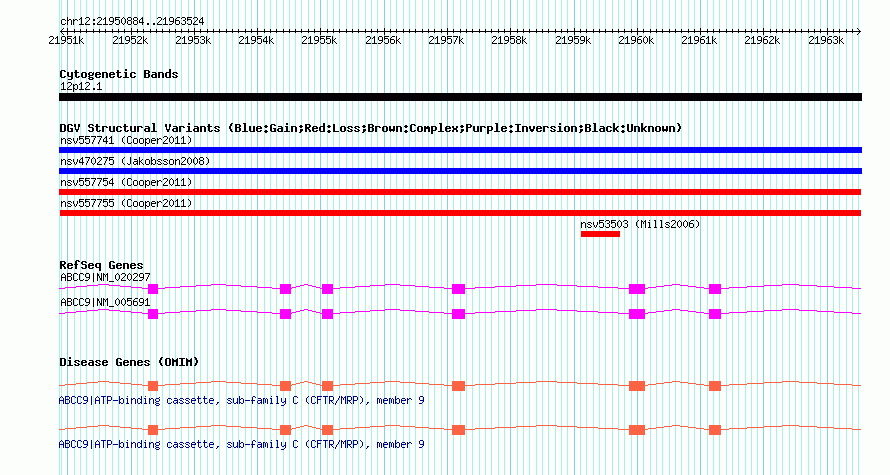Select the nsv557754 (Cooper2011) variant label

pos(126,182)
